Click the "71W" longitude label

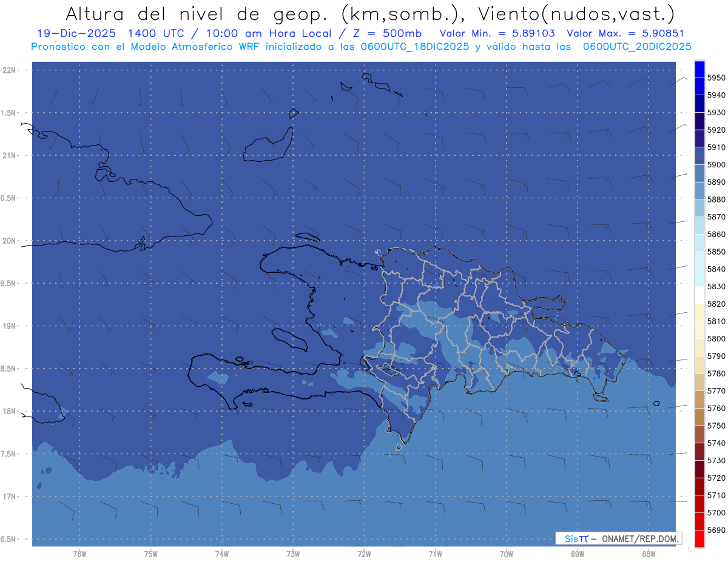[x=435, y=554]
